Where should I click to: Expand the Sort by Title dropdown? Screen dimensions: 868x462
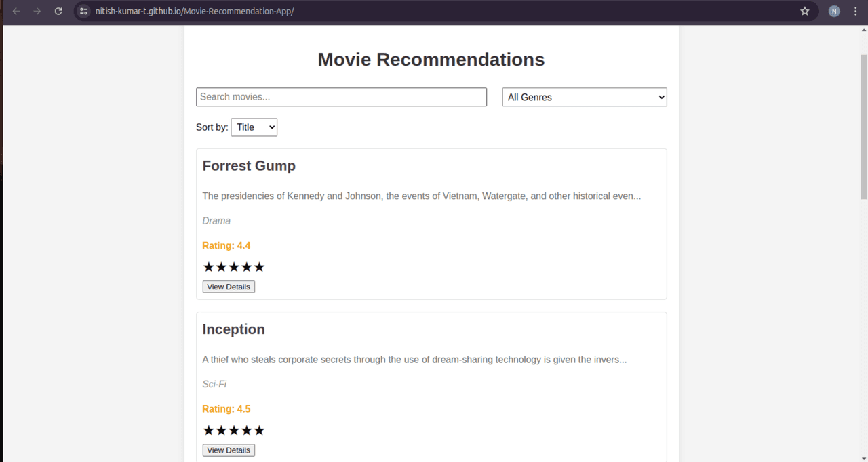tap(254, 127)
